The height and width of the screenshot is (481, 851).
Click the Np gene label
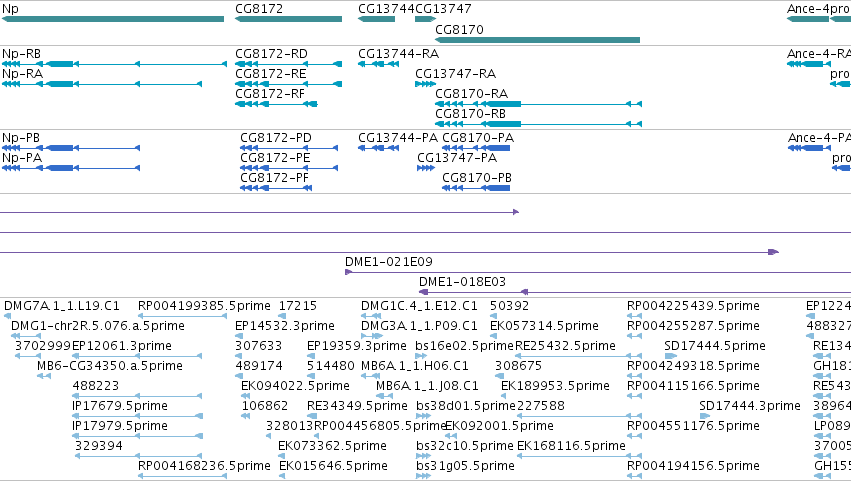pos(10,9)
